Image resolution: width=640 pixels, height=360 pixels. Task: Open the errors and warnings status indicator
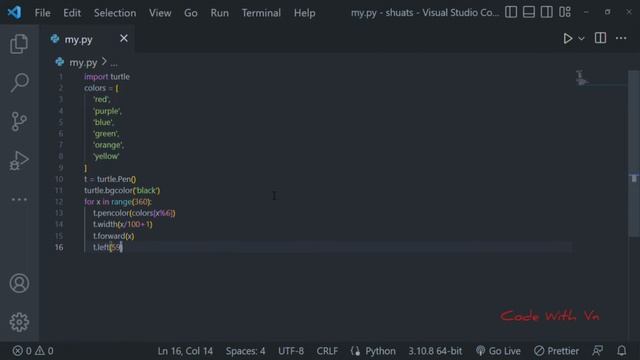(33, 351)
